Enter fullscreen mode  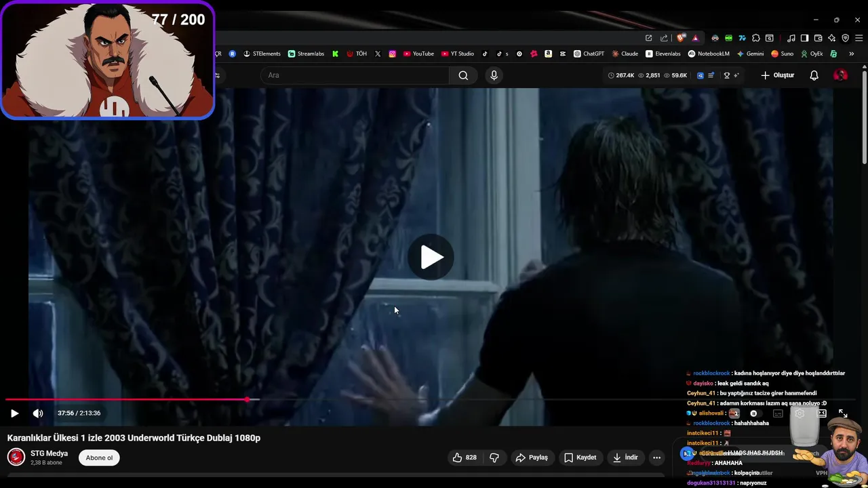coord(843,413)
